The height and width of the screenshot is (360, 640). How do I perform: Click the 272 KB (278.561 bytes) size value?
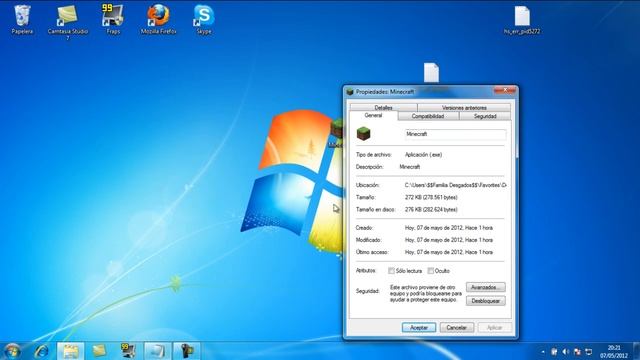[431, 197]
